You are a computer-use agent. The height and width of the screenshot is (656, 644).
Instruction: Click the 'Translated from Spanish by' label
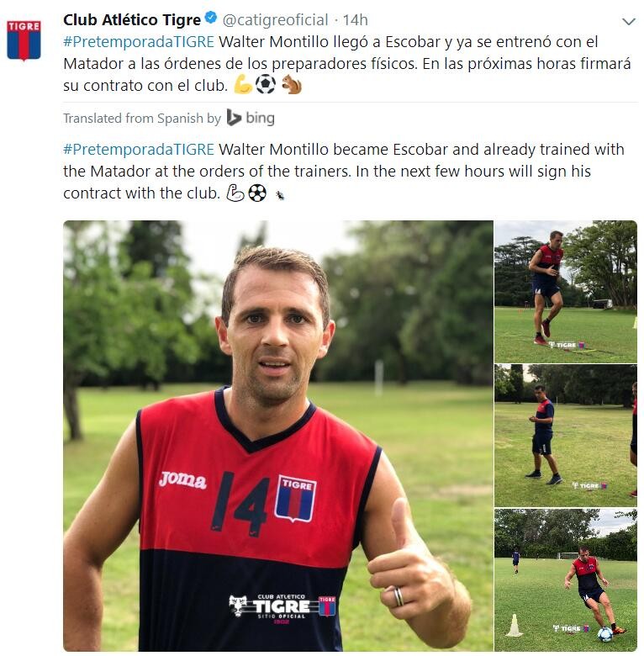142,119
